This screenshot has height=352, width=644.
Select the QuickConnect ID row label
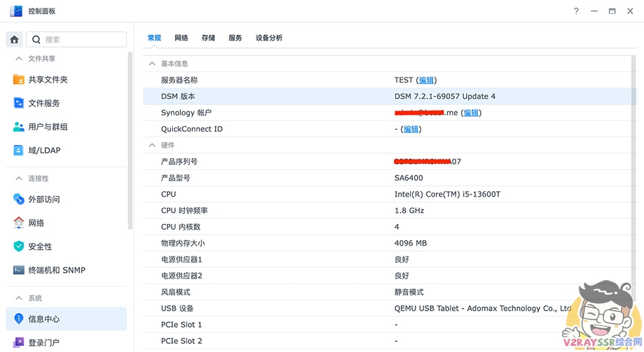192,129
